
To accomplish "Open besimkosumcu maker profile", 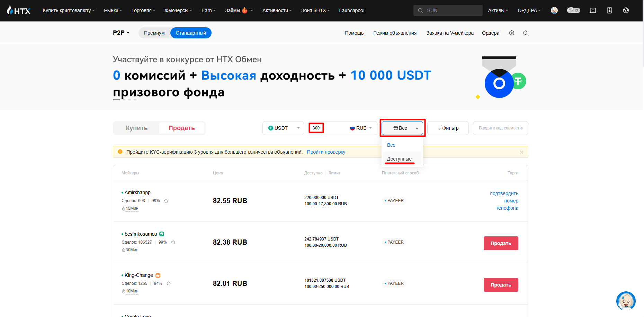I will point(141,234).
